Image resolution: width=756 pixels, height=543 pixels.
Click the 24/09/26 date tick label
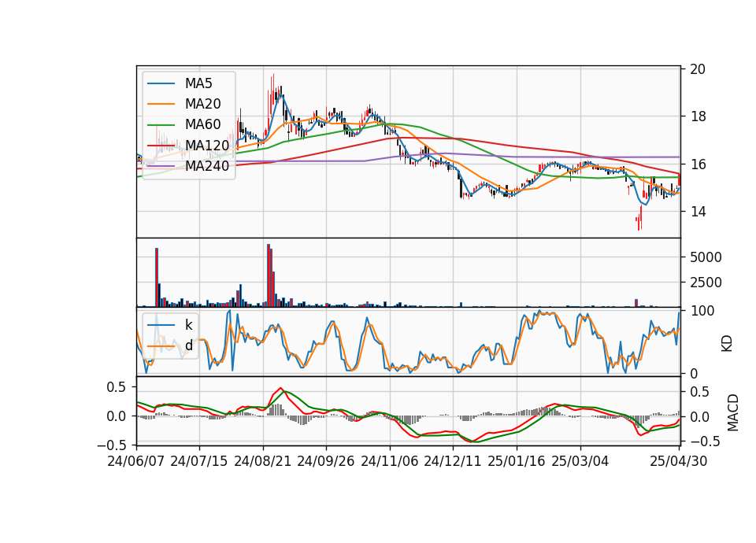(x=325, y=461)
